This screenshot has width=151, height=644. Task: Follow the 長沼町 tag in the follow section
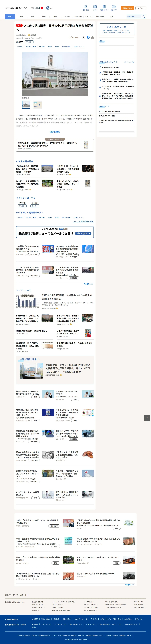35,206
